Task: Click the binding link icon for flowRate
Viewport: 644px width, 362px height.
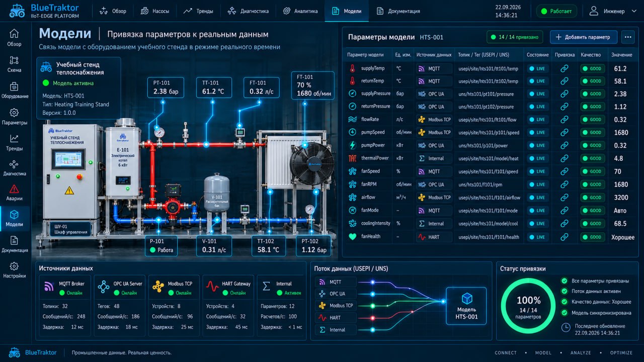Action: click(565, 120)
